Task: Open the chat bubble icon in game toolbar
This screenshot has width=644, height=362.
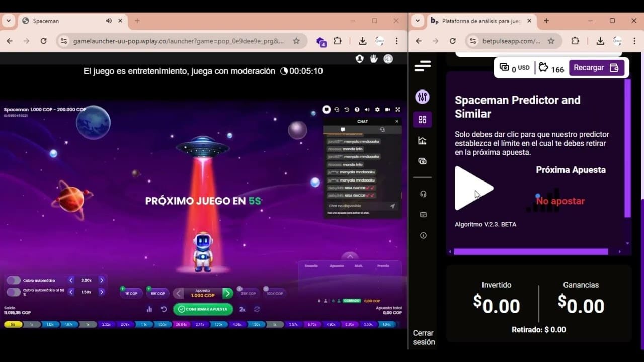Action: click(x=327, y=109)
